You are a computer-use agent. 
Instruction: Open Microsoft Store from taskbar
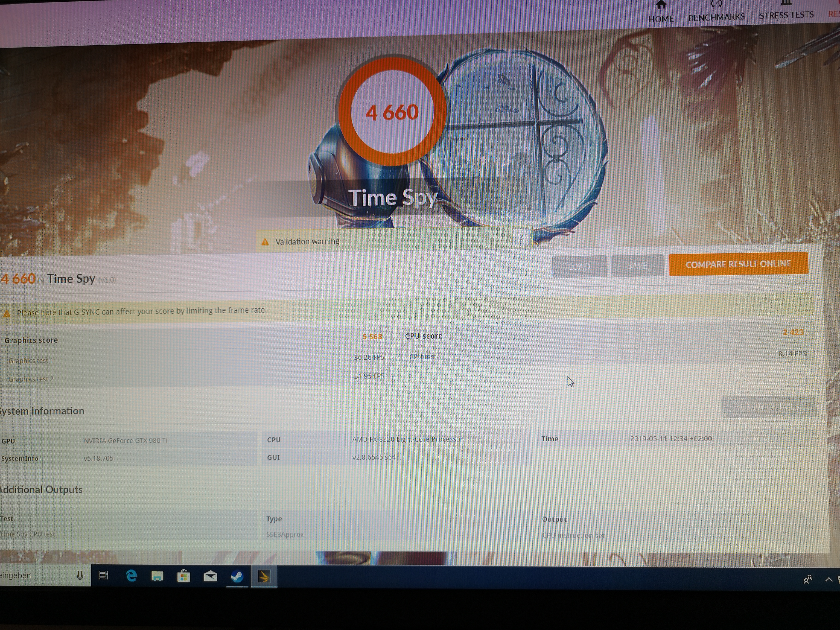point(184,576)
